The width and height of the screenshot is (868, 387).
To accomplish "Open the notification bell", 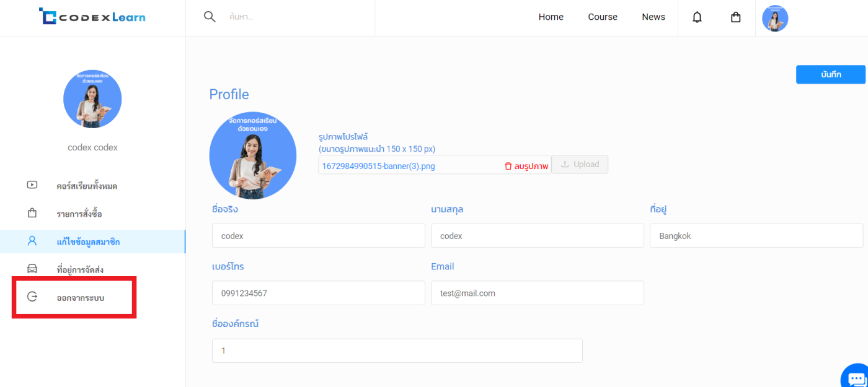I will click(x=697, y=17).
